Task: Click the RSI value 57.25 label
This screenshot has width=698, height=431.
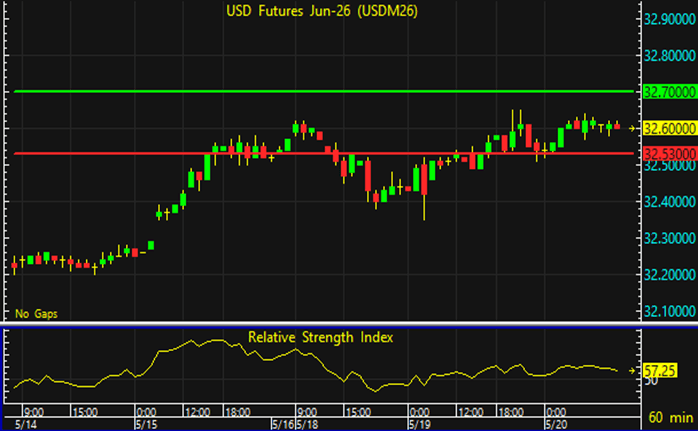Action: pyautogui.click(x=660, y=370)
